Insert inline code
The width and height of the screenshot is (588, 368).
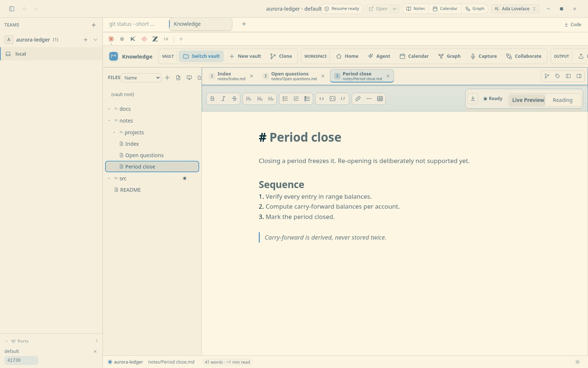[322, 99]
